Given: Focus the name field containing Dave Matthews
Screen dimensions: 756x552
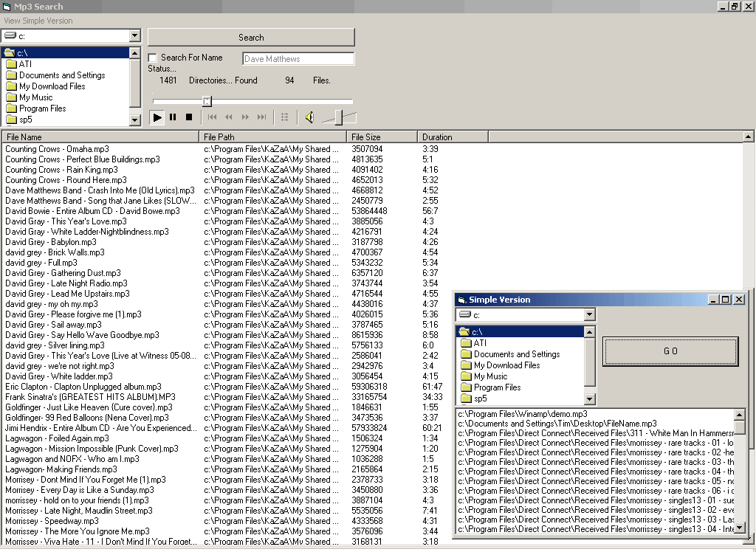Looking at the screenshot, I should 298,59.
